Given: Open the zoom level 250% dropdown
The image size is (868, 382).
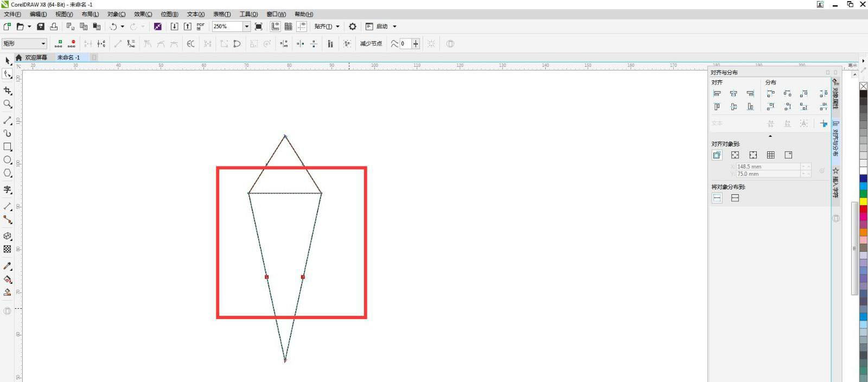Looking at the screenshot, I should click(x=246, y=26).
